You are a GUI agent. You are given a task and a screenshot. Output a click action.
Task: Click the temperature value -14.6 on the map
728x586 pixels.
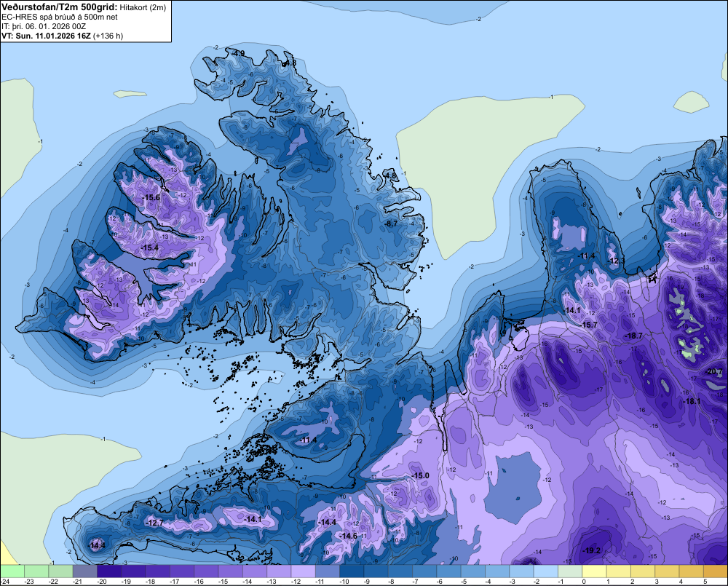[x=348, y=536]
